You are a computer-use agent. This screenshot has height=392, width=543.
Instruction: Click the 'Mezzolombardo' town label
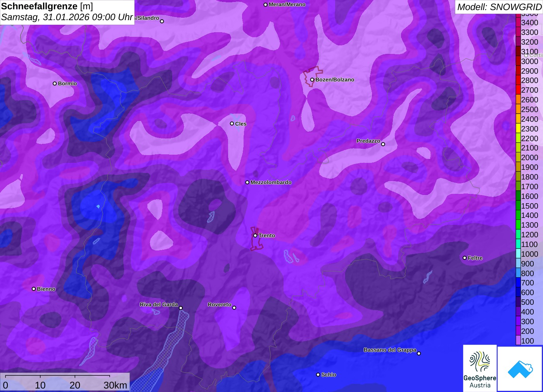(271, 182)
